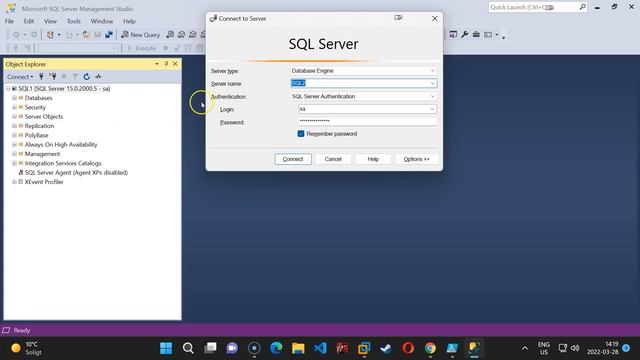This screenshot has height=360, width=640.
Task: Select Always On High Availability node
Action: 61,144
